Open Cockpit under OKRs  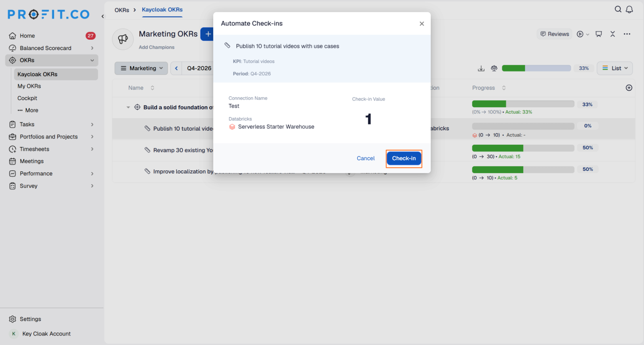pyautogui.click(x=27, y=98)
